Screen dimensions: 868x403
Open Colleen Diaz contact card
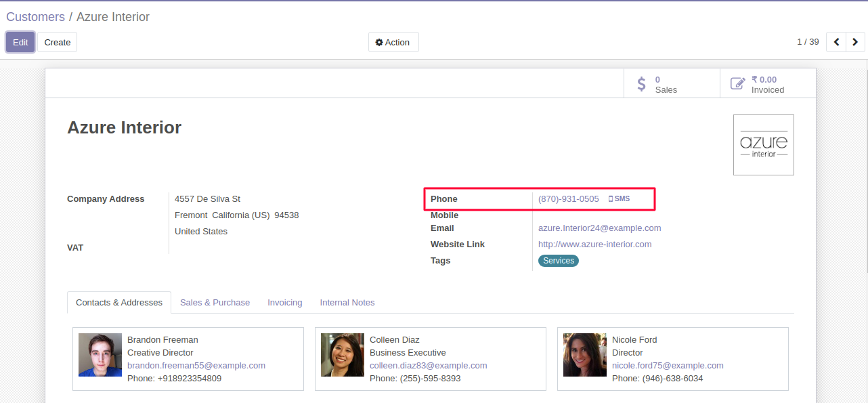coord(430,358)
